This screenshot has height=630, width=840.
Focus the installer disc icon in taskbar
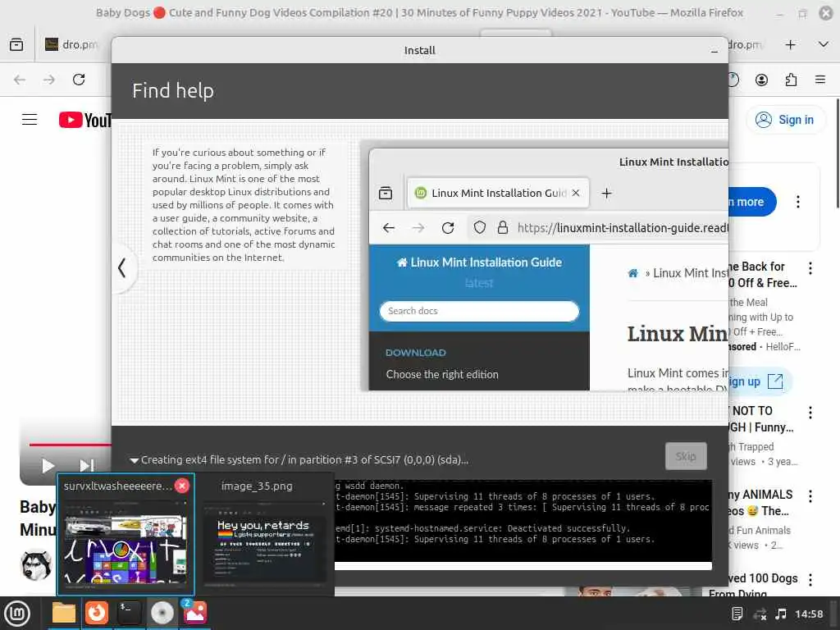tap(162, 614)
